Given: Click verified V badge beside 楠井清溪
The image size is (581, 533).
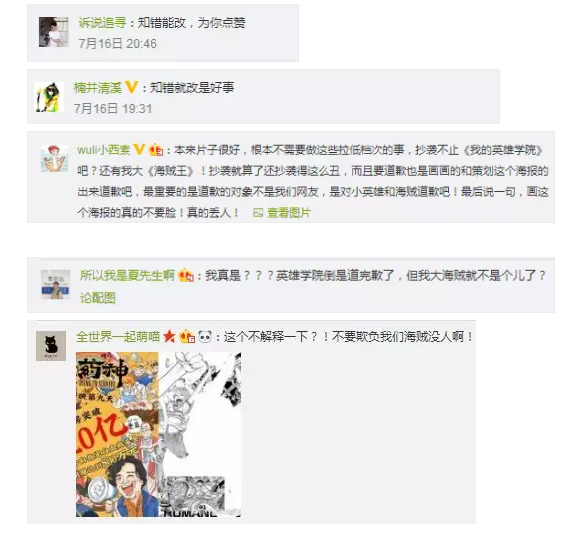Looking at the screenshot, I should pos(132,87).
